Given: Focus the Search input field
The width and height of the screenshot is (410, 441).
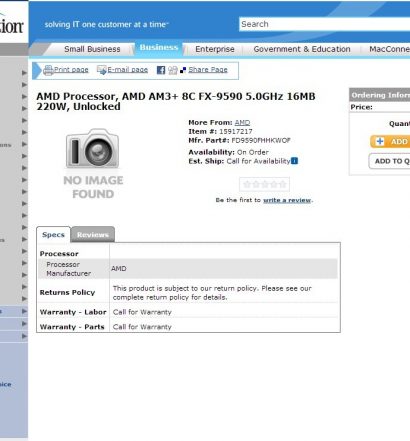Looking at the screenshot, I should (x=324, y=24).
